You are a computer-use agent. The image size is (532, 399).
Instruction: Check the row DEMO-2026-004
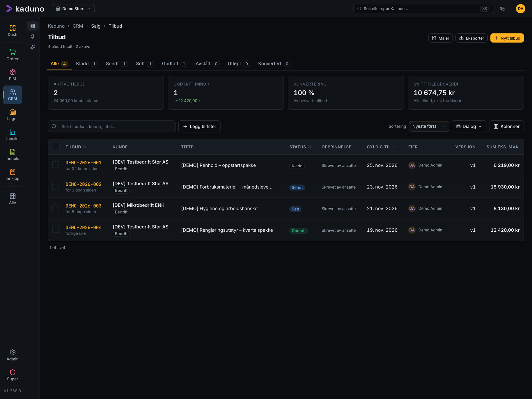tap(56, 229)
